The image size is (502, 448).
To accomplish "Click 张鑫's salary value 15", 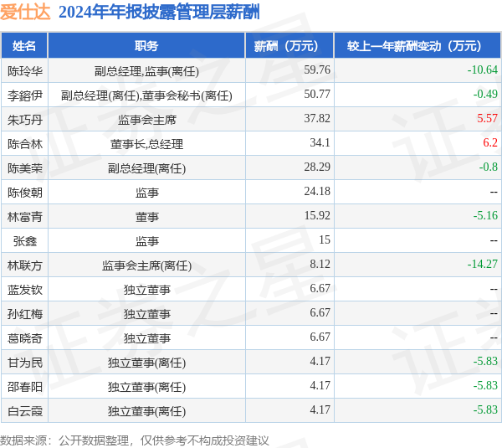I will click(325, 239).
